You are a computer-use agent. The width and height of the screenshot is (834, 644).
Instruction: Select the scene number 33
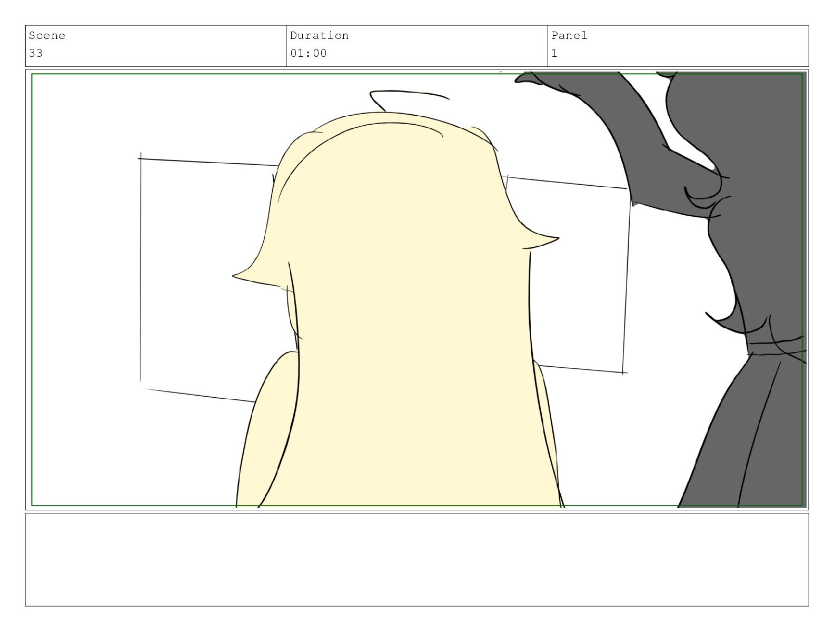pyautogui.click(x=36, y=53)
